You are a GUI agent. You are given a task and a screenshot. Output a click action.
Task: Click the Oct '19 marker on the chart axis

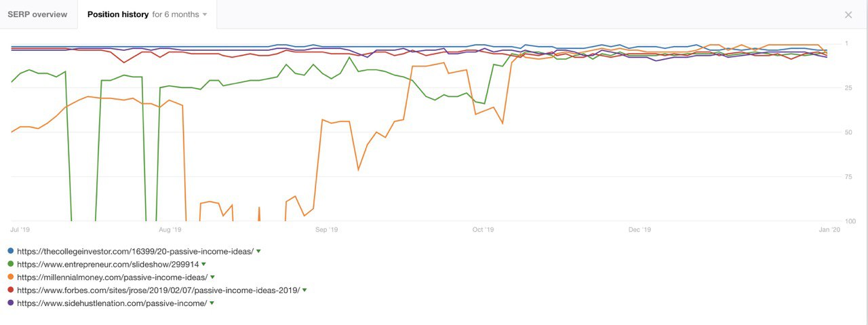(x=483, y=230)
